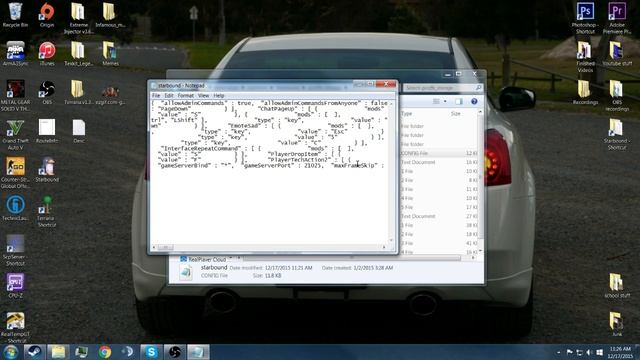Open the Junk folder on desktop
Viewport: 640px width, 360px height.
click(617, 324)
